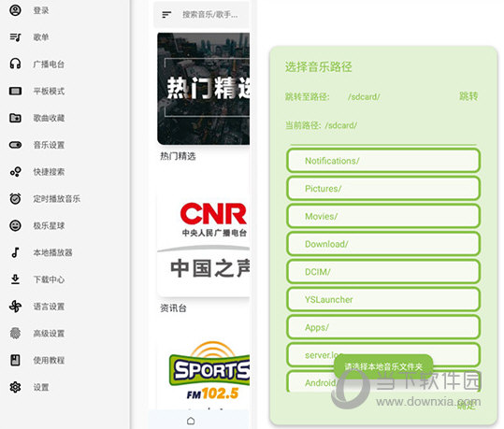The image size is (504, 429).
Task: Open the 广播电台 menu entry
Action: [49, 64]
